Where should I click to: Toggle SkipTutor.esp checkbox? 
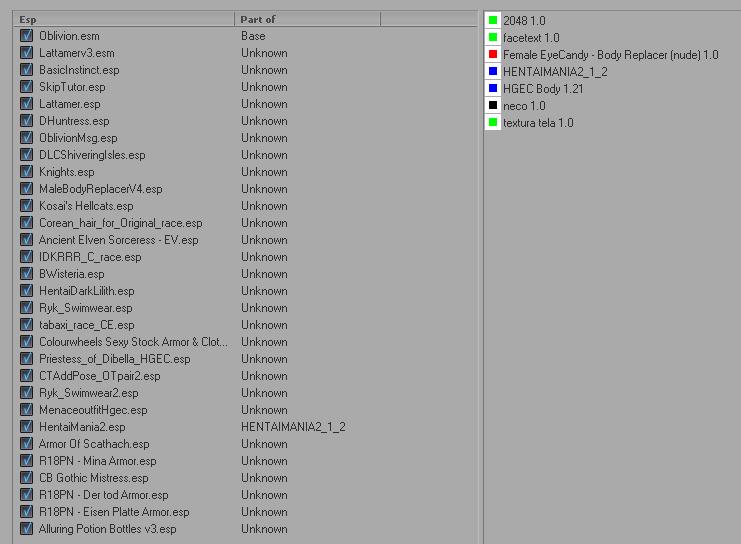click(26, 86)
